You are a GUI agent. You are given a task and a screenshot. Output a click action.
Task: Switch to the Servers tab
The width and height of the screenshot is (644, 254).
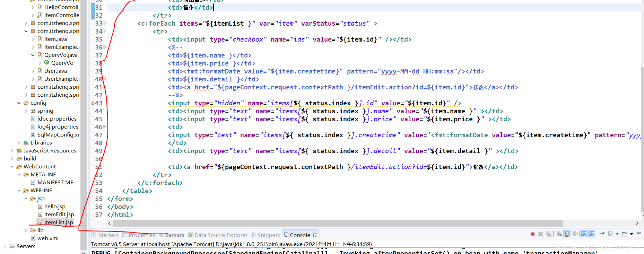172,235
